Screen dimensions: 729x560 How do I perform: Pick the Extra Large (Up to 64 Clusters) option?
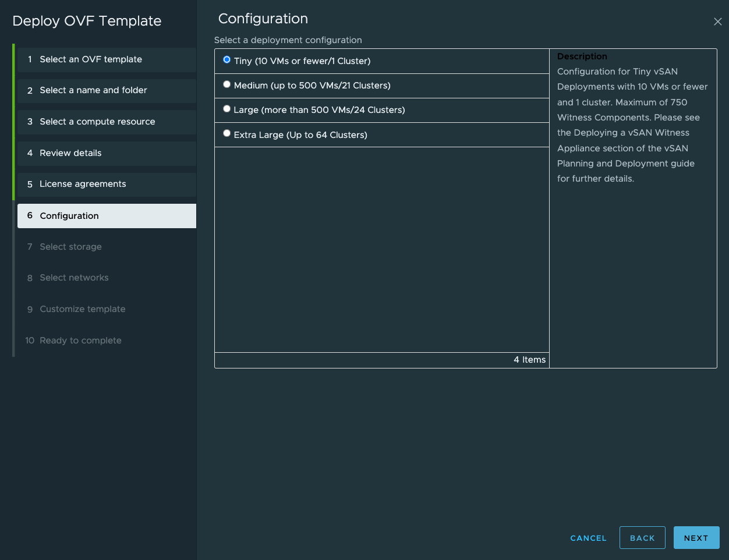[x=227, y=134]
